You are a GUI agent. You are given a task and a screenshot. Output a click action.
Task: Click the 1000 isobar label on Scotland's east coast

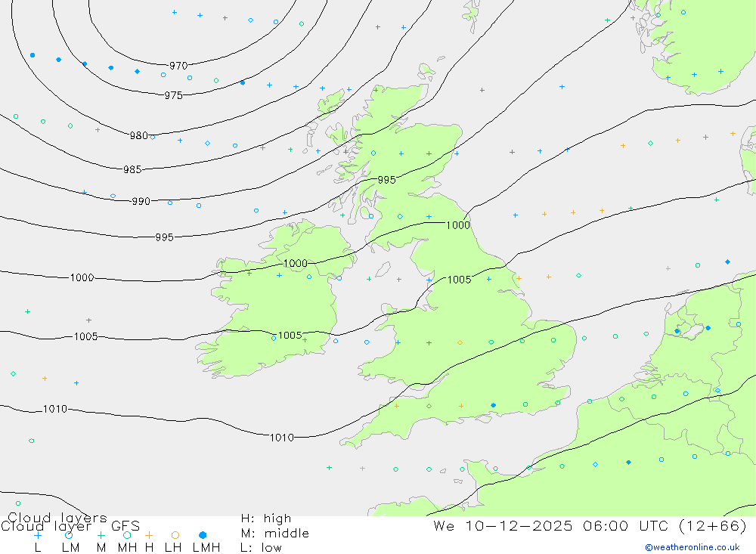click(458, 225)
